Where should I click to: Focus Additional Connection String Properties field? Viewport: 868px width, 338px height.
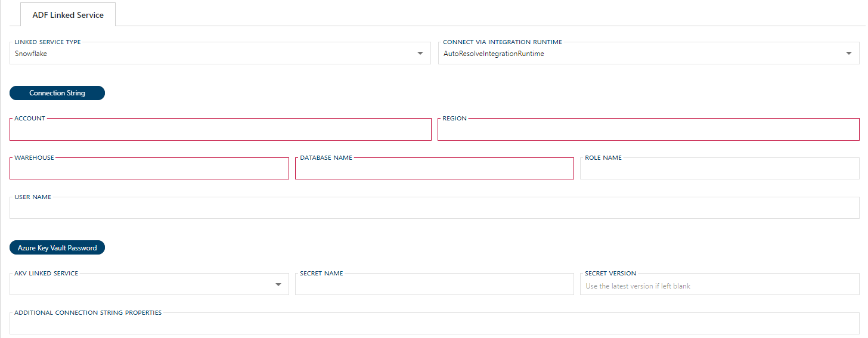pos(435,324)
